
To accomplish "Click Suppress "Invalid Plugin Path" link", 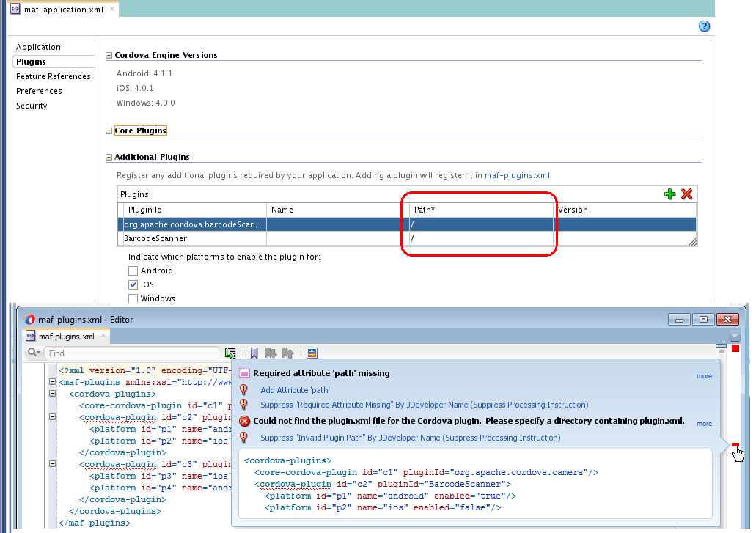I will click(x=411, y=438).
